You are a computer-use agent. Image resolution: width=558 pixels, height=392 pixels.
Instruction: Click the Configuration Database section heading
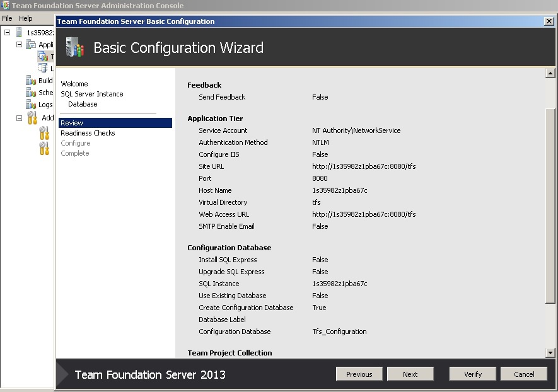point(229,248)
